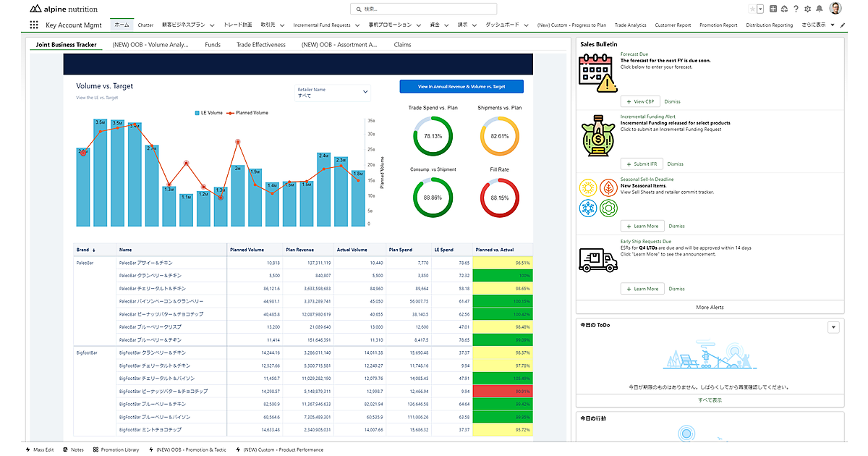Viewport: 868px width, 456px height.
Task: Open the user profile avatar
Action: [835, 9]
